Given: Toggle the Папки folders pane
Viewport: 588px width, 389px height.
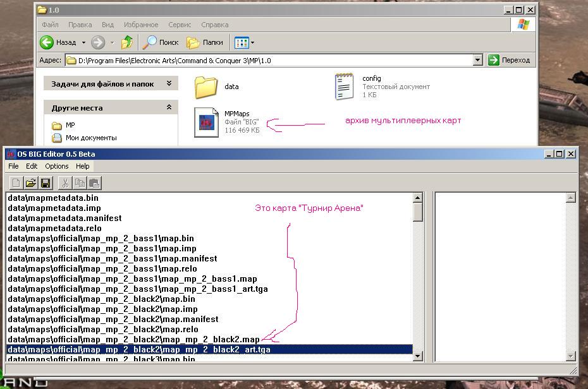Looking at the screenshot, I should (x=205, y=42).
